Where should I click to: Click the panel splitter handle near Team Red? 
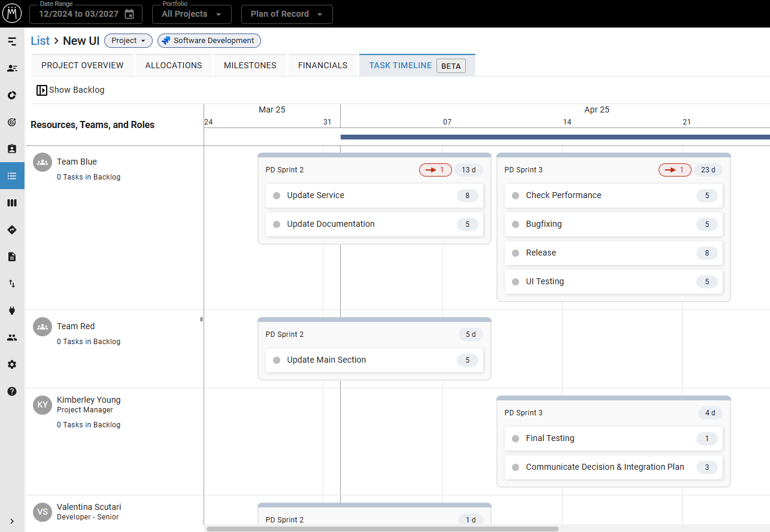click(x=201, y=320)
